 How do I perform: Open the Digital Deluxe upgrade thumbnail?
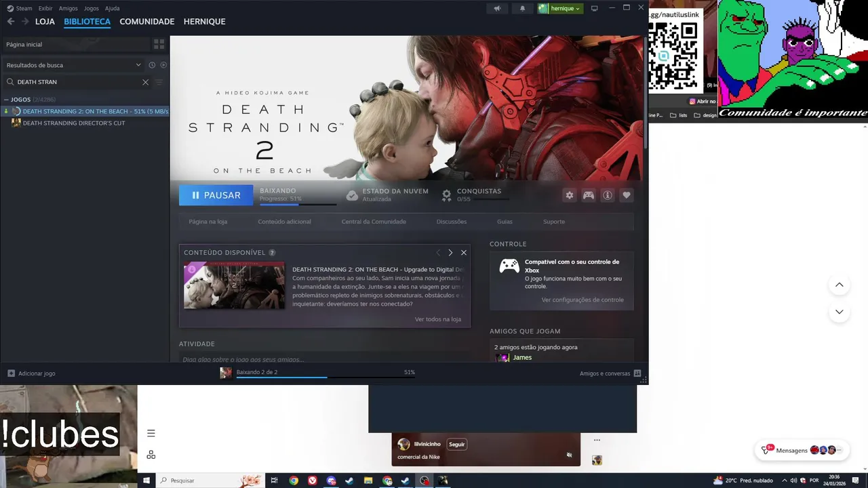(x=235, y=285)
